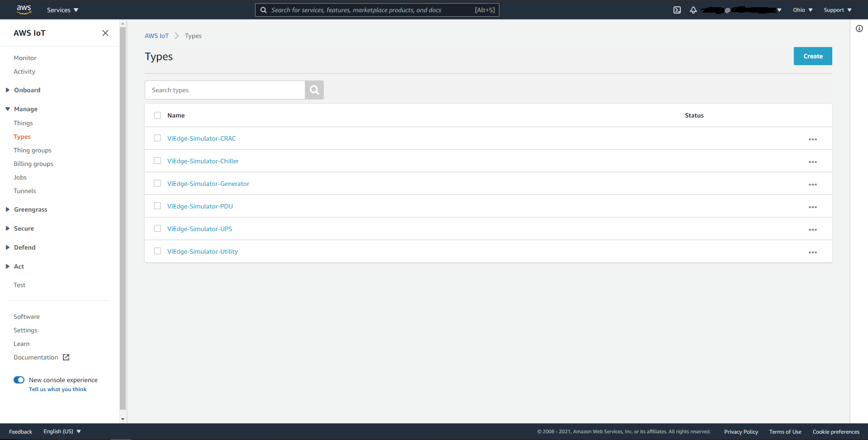Click the search types magnifier button
The height and width of the screenshot is (440, 868).
pos(314,90)
